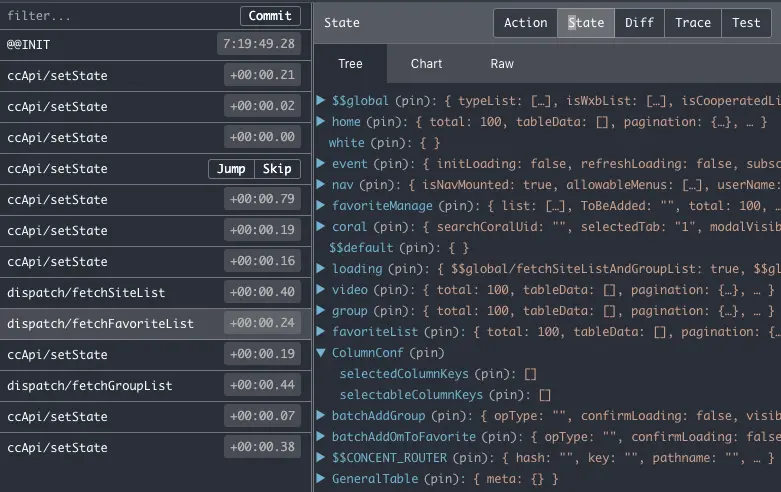This screenshot has height=492, width=781.
Task: Expand the coral state node
Action: [x=321, y=226]
